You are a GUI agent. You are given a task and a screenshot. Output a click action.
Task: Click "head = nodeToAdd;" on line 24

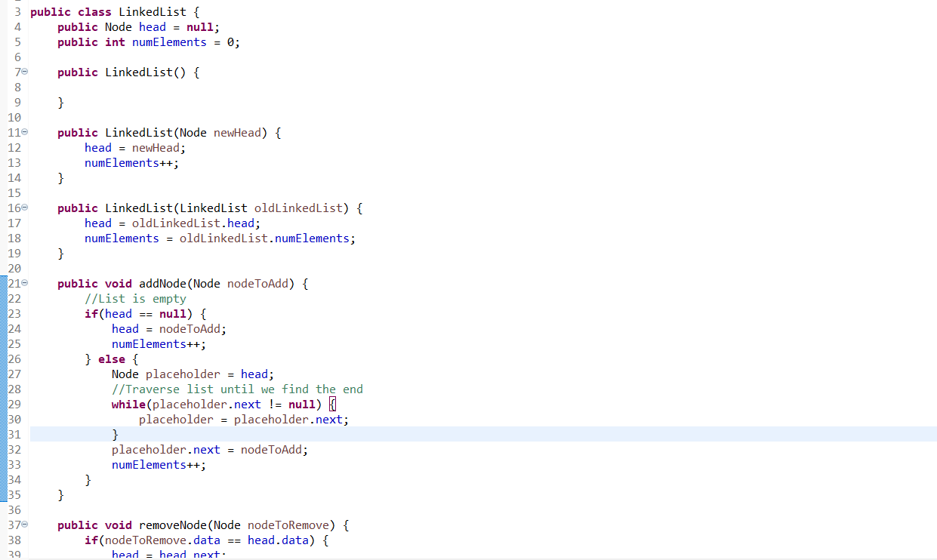(x=169, y=329)
